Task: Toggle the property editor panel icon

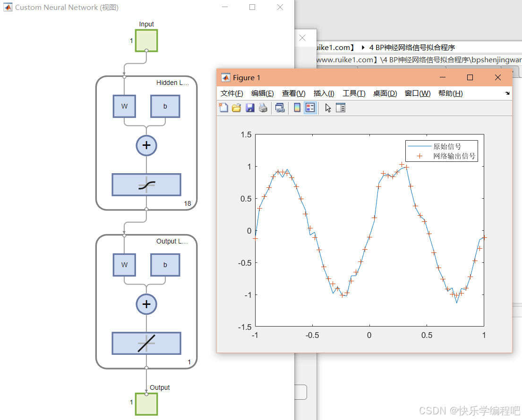Action: click(341, 108)
